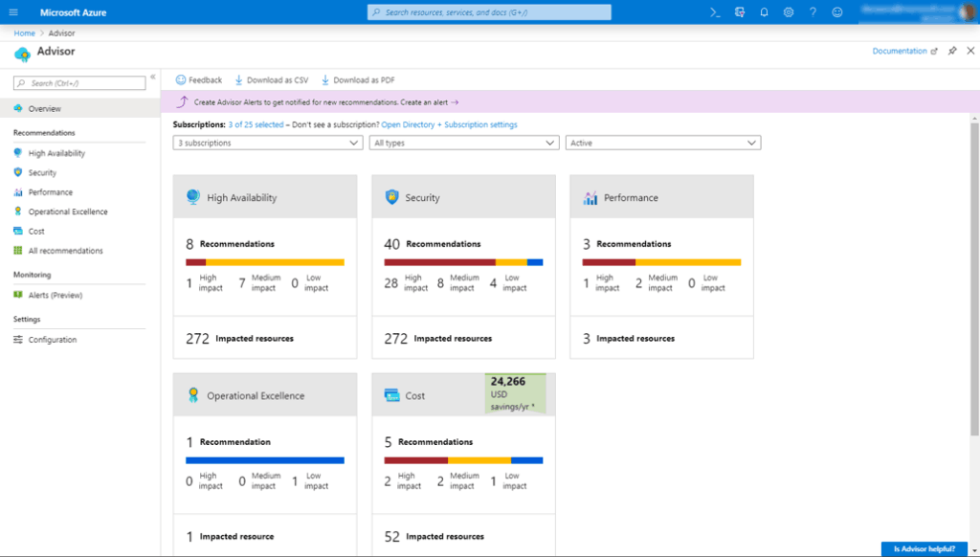
Task: Open the help icon in the top bar
Action: pyautogui.click(x=811, y=11)
